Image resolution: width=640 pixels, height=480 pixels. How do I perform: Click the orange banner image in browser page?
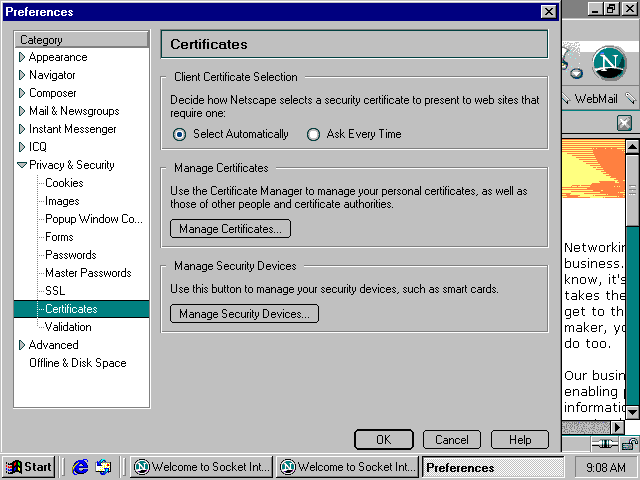[x=593, y=169]
